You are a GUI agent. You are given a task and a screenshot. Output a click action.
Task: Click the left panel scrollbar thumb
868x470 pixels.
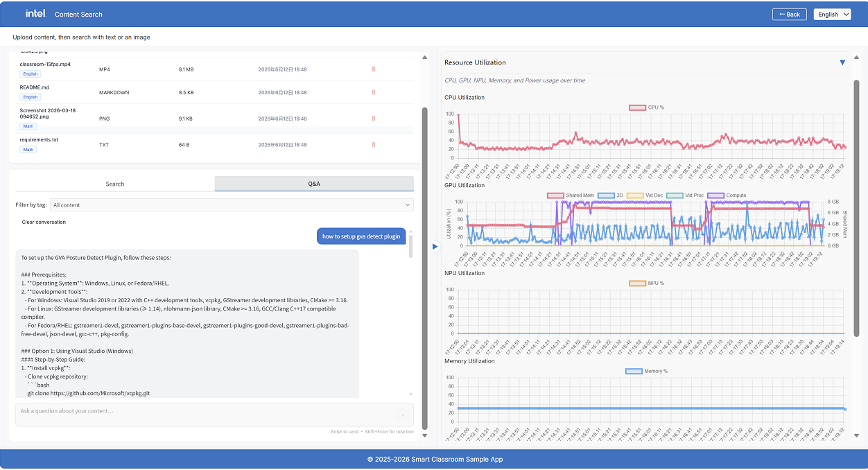tap(425, 268)
